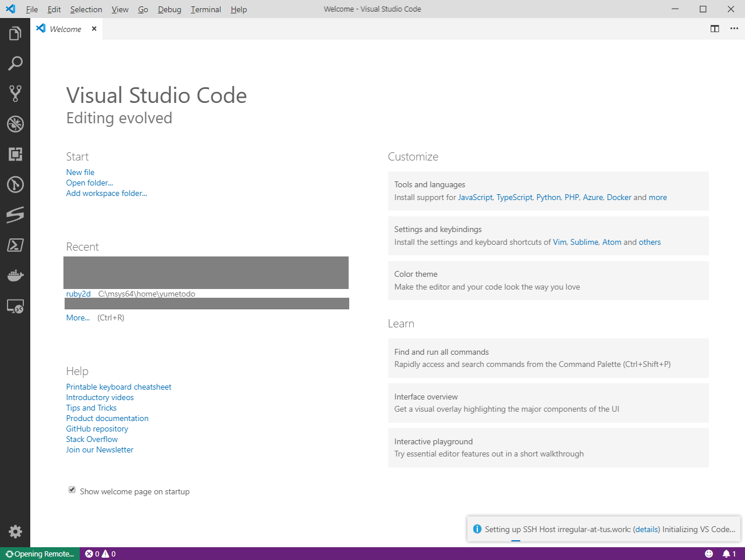Click the Open folder... link
745x560 pixels.
(90, 183)
